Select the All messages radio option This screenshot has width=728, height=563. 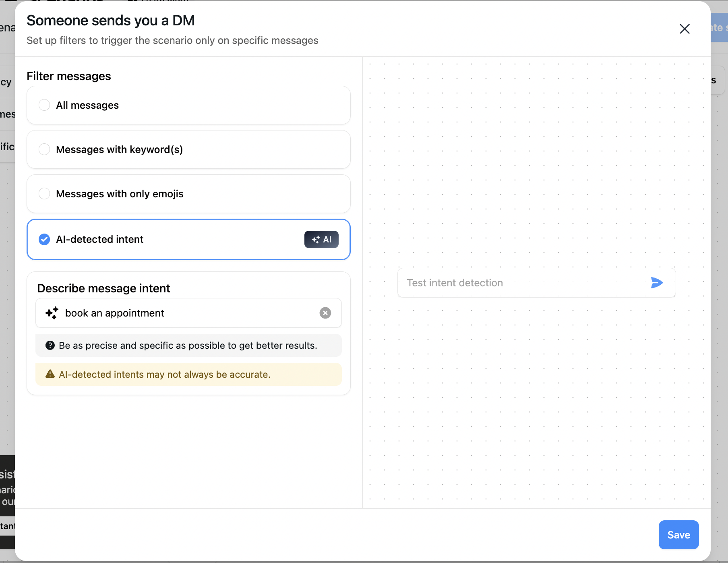[44, 105]
